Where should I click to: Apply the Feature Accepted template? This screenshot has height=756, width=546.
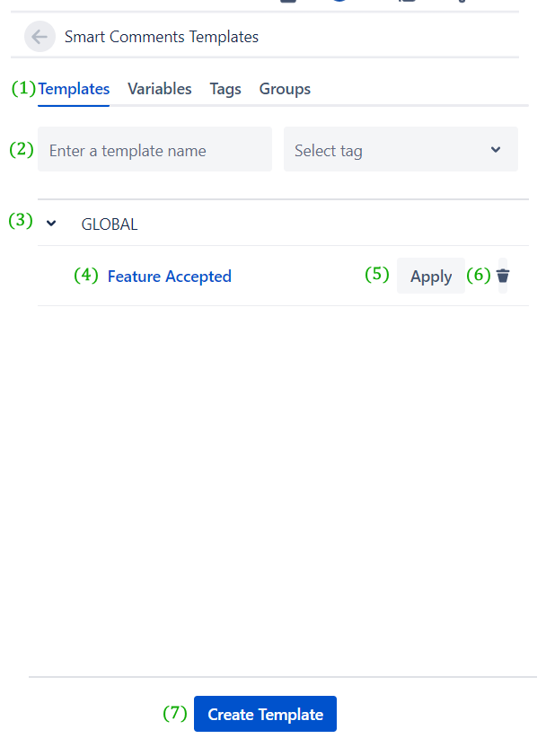point(431,277)
